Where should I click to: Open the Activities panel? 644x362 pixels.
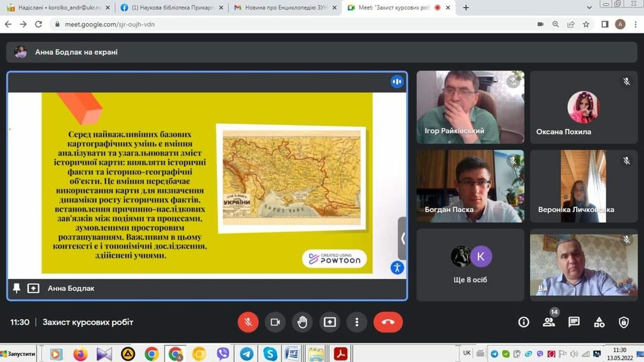pyautogui.click(x=599, y=322)
